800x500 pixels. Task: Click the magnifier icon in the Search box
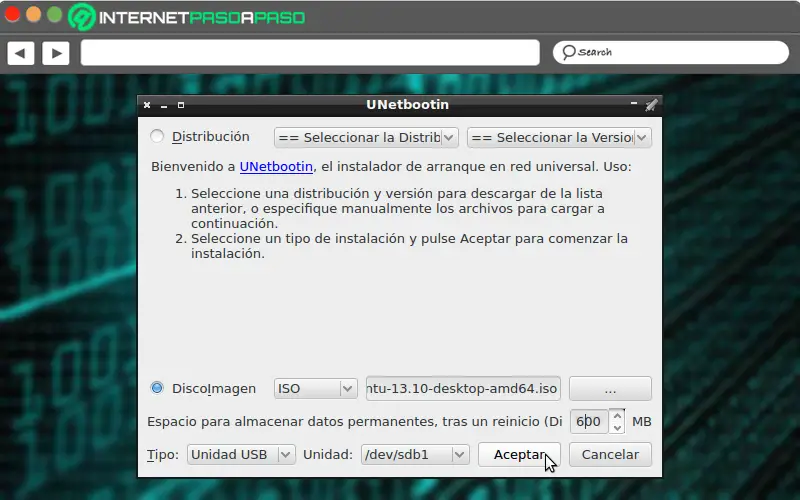(x=568, y=52)
